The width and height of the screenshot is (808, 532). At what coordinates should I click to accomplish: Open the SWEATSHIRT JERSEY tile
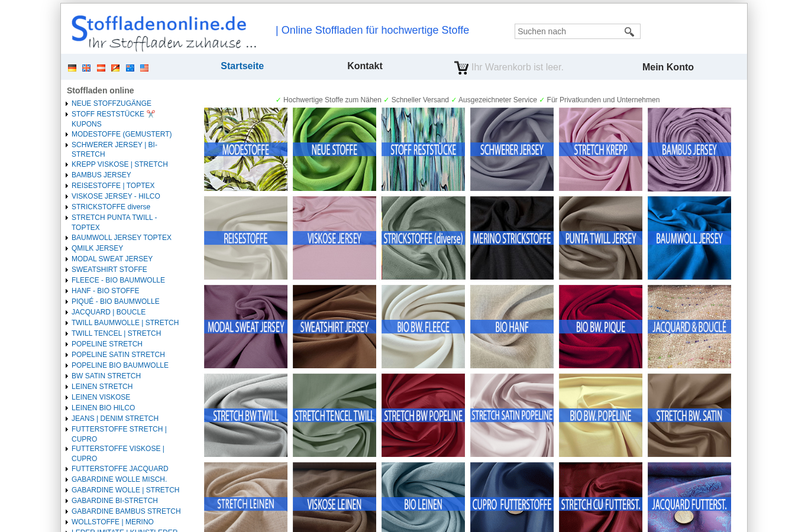pos(334,326)
